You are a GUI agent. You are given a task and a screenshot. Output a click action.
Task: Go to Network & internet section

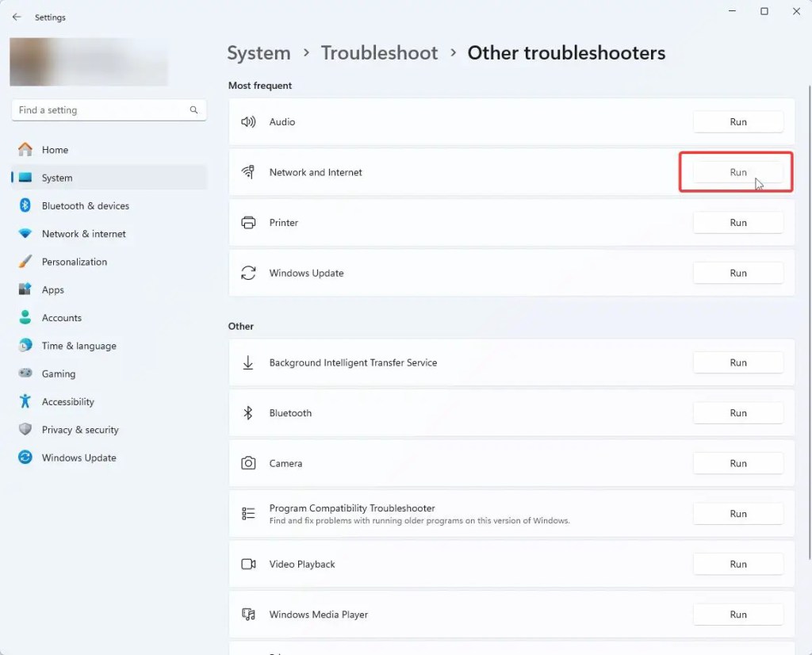point(83,234)
